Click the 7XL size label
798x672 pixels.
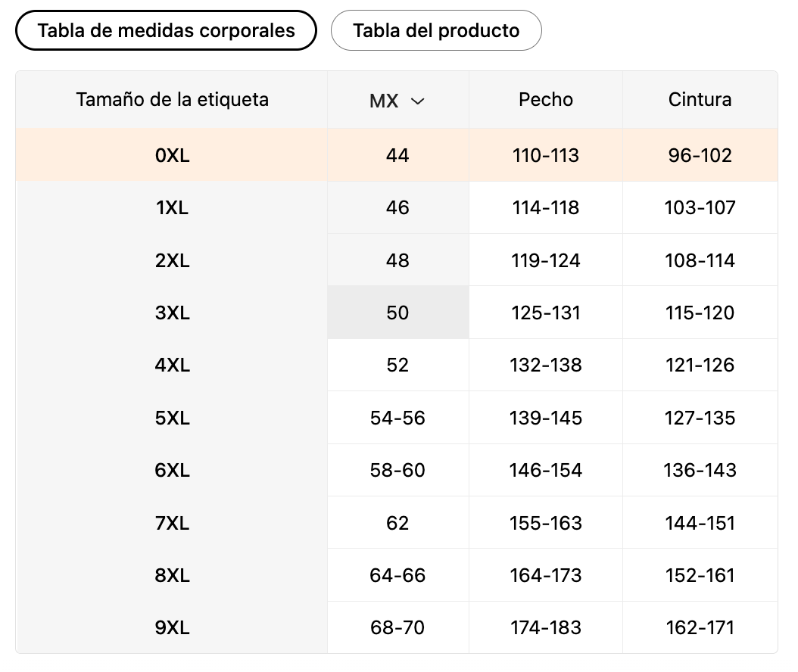point(172,523)
